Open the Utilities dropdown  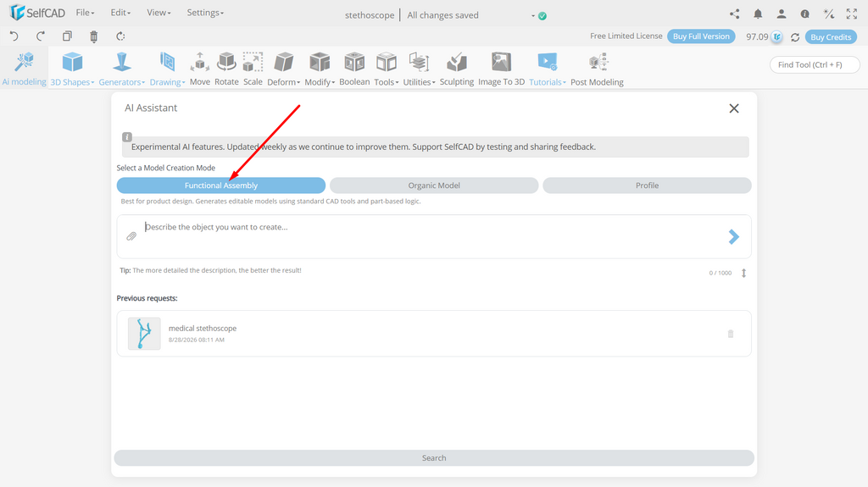click(419, 69)
